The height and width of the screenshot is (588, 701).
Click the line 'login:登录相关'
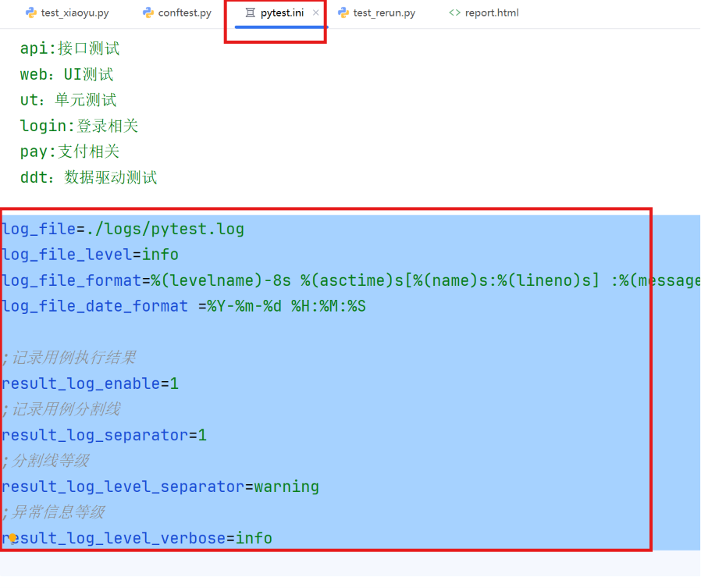coord(79,126)
